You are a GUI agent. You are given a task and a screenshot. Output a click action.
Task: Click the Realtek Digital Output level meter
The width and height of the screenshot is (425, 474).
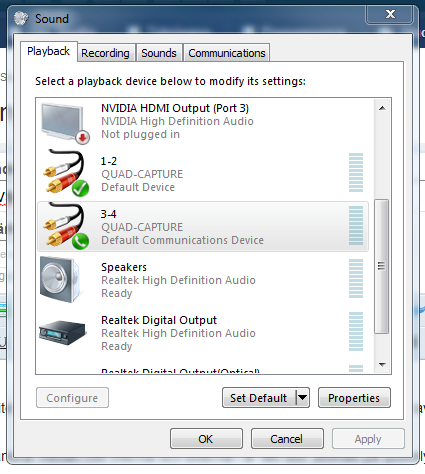point(356,332)
